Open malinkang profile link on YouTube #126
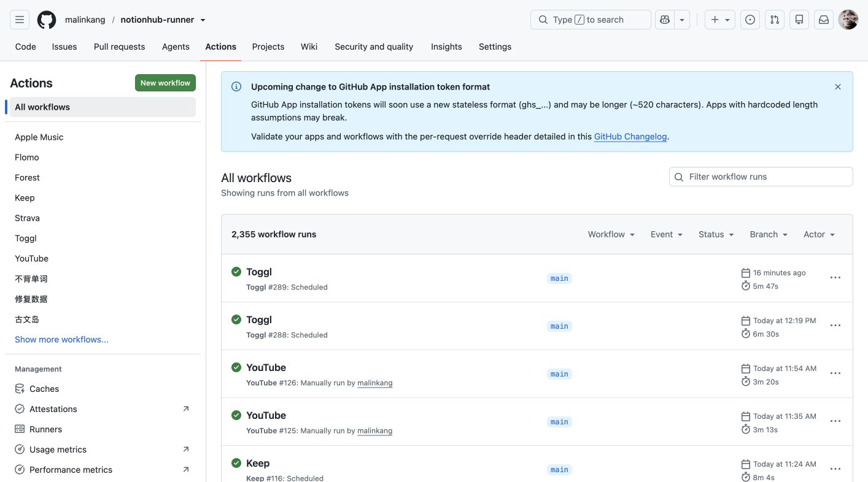The width and height of the screenshot is (868, 482). pos(375,383)
